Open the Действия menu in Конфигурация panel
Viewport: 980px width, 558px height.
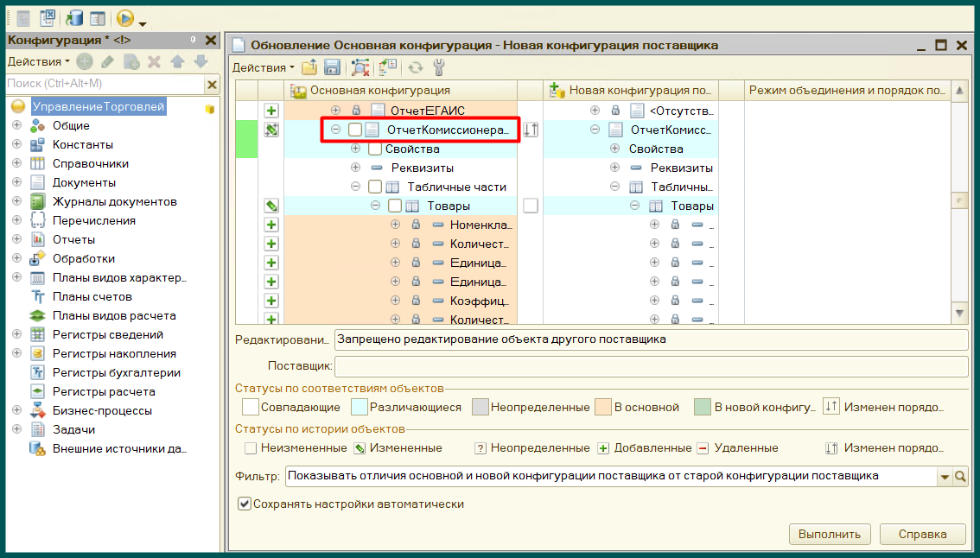tap(39, 61)
